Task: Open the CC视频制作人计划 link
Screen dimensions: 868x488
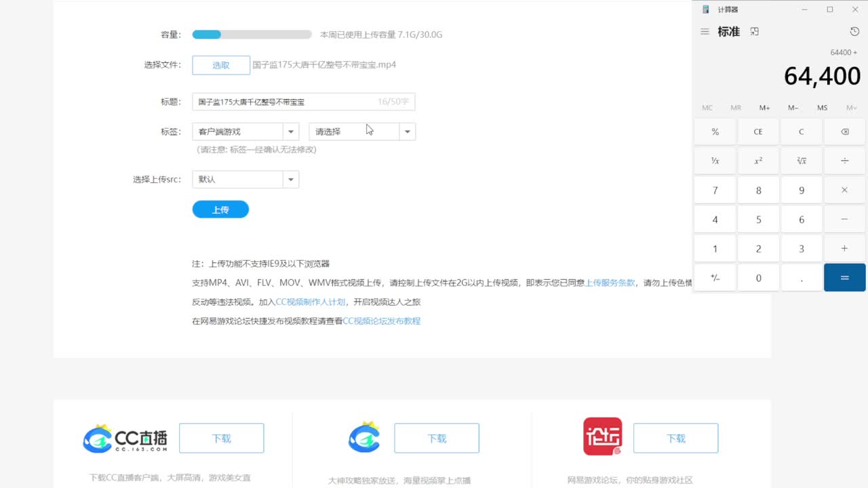Action: [x=311, y=302]
